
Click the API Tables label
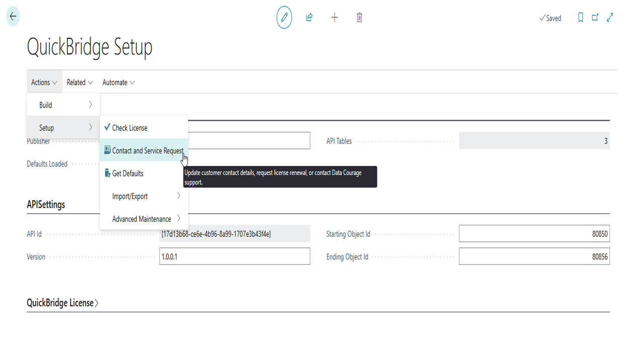click(x=339, y=141)
